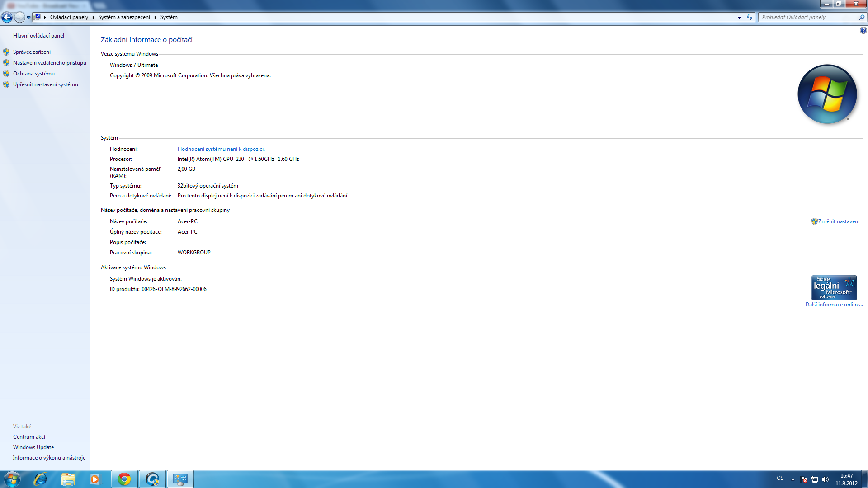Expand the arrow after Ovládací panely breadcrumb
Viewport: 868px width, 488px height.
[x=93, y=17]
